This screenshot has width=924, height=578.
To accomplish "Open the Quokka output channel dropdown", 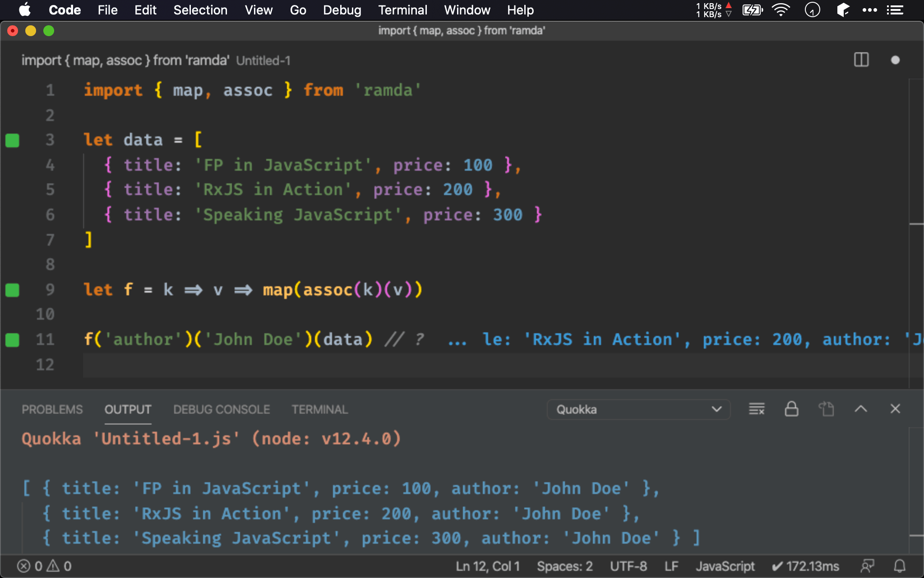I will point(638,410).
